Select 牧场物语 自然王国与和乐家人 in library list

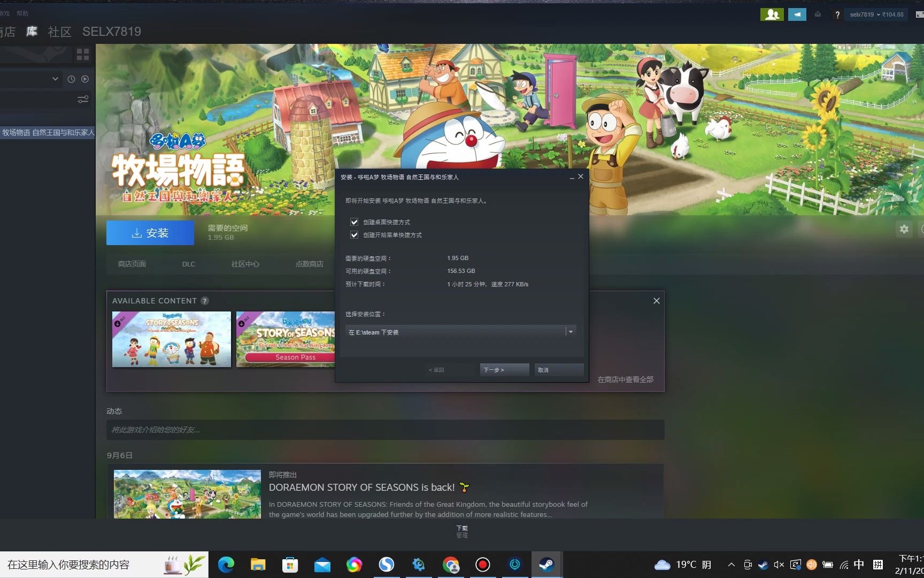48,132
